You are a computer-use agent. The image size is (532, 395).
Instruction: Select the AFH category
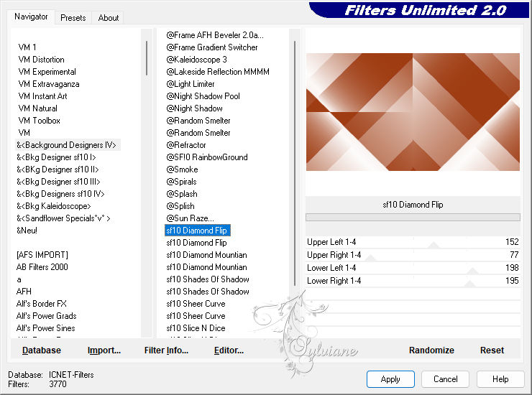pos(24,292)
